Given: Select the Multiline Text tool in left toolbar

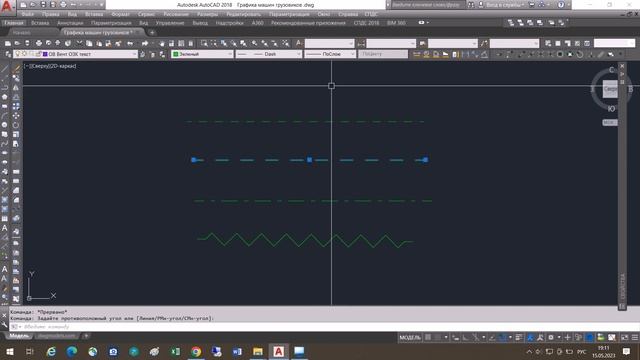Looking at the screenshot, I should click(x=4, y=228).
